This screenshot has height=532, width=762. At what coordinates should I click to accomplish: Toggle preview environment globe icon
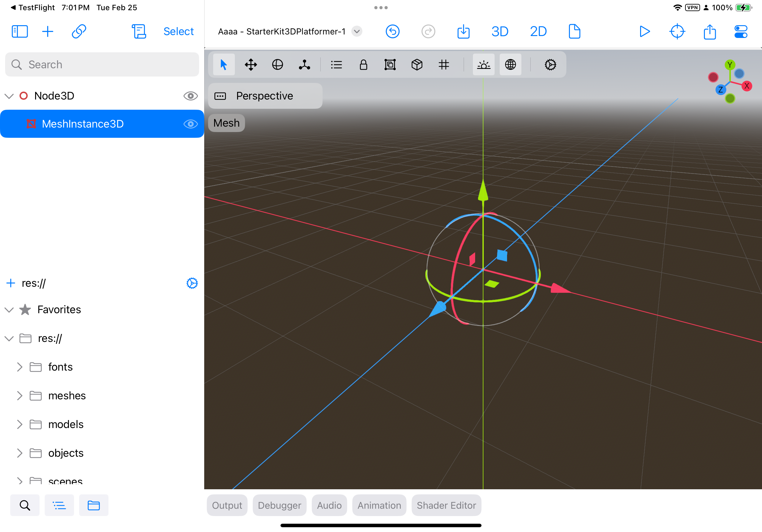pos(510,64)
